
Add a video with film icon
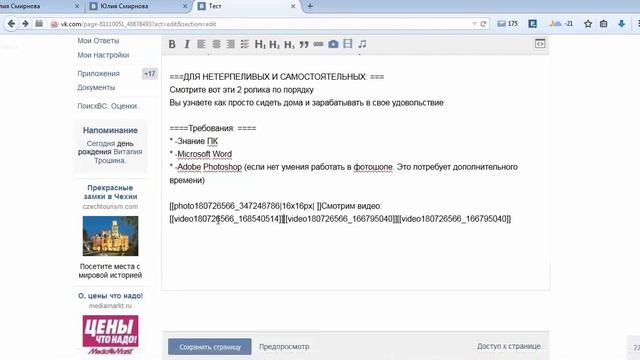pos(348,44)
